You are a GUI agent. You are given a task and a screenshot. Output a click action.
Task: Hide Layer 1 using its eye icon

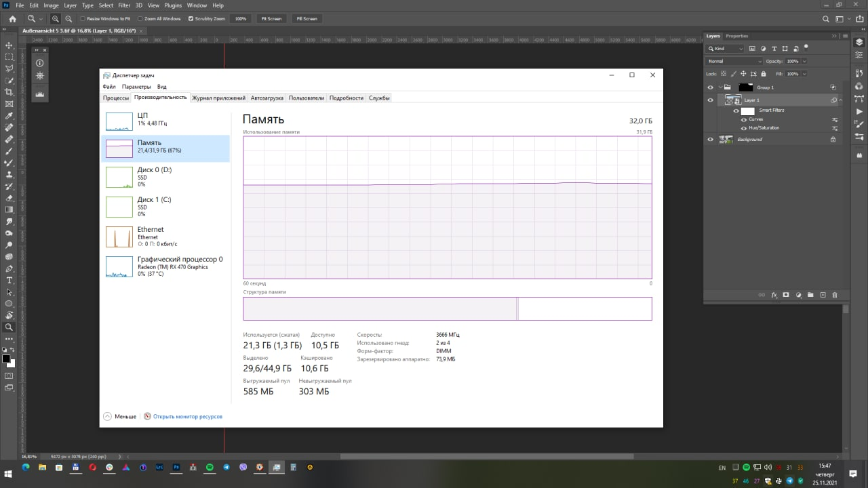710,100
